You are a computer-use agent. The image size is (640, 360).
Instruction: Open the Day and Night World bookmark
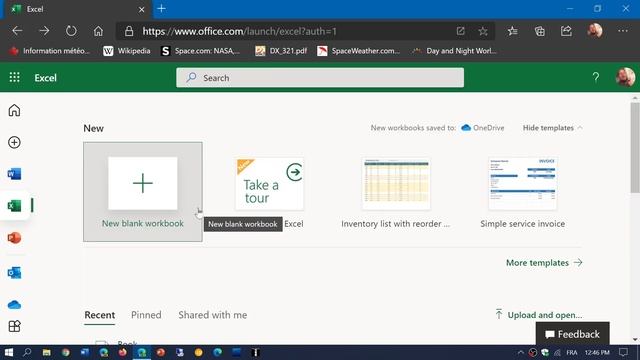(x=454, y=51)
